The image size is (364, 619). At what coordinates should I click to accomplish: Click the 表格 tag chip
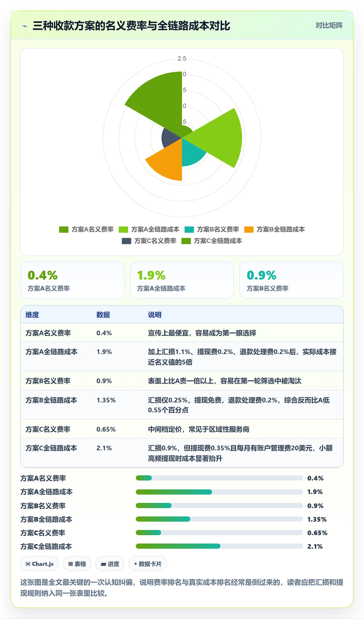[x=77, y=564]
